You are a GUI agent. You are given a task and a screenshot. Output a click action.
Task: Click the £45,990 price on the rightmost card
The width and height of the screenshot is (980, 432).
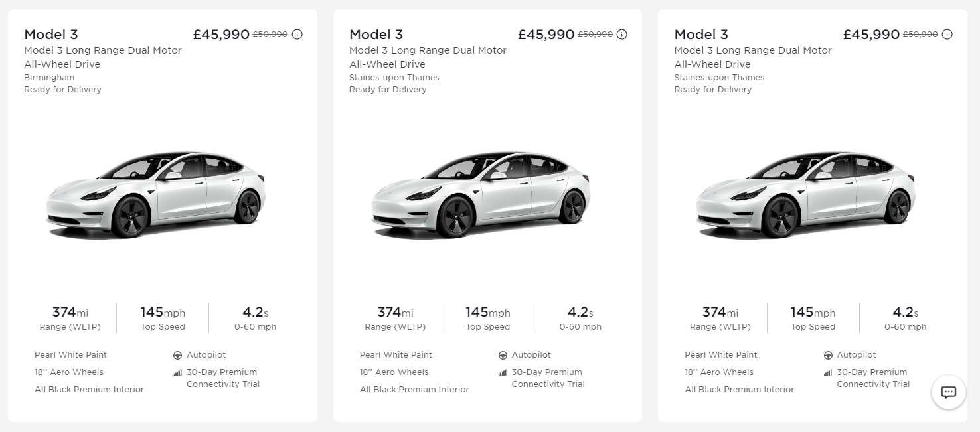tap(871, 35)
